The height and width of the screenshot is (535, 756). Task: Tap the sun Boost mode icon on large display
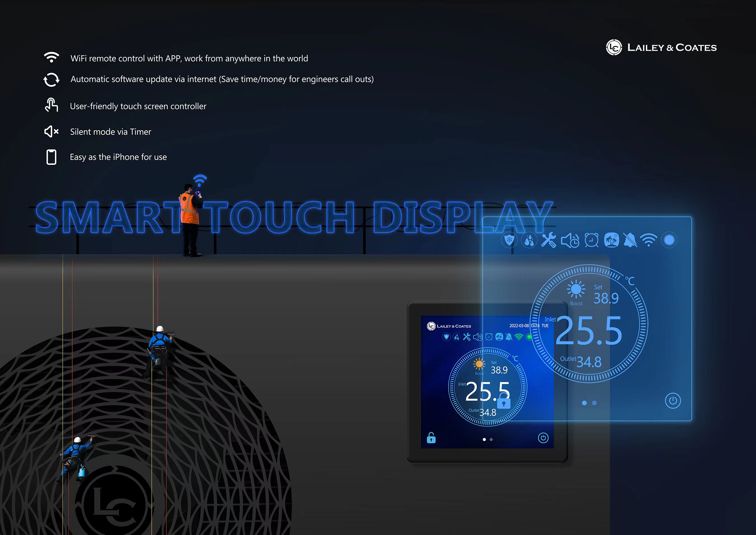coord(576,289)
